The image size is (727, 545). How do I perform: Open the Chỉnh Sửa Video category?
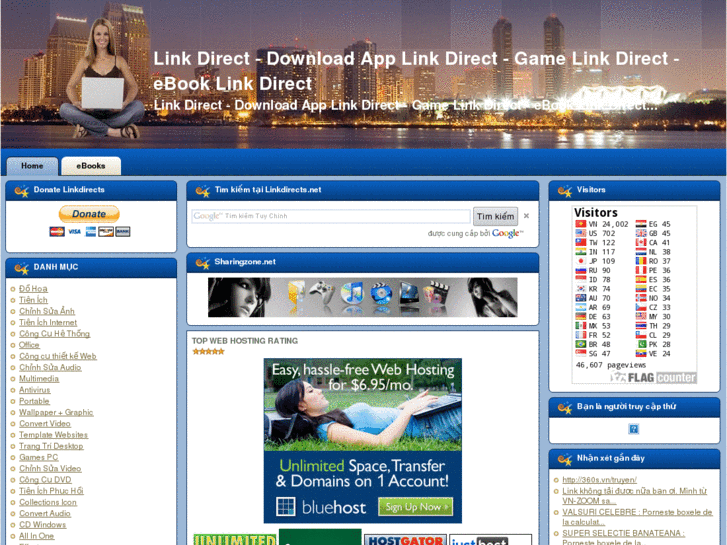[50, 468]
